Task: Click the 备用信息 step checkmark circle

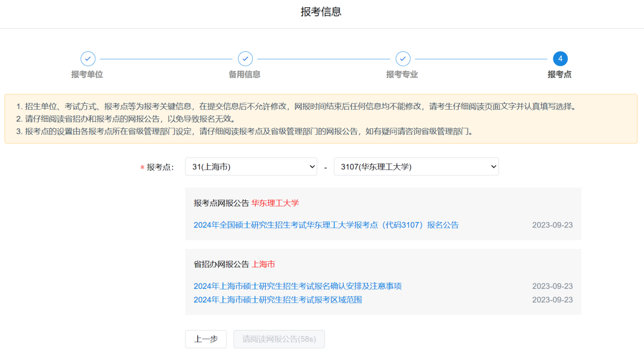Action: (x=245, y=58)
